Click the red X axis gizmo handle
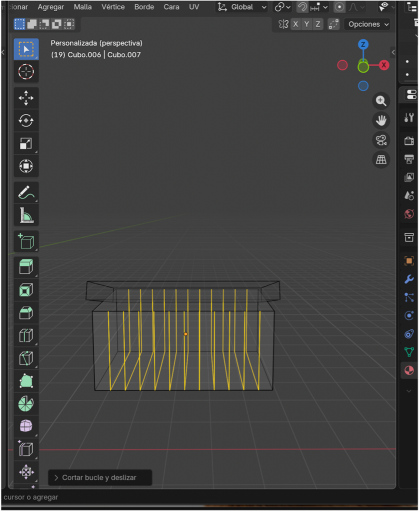 pos(384,65)
